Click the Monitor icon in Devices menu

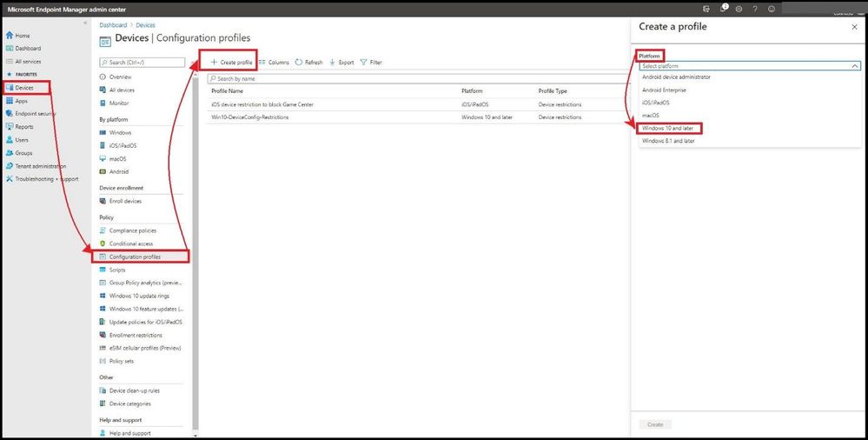point(103,103)
